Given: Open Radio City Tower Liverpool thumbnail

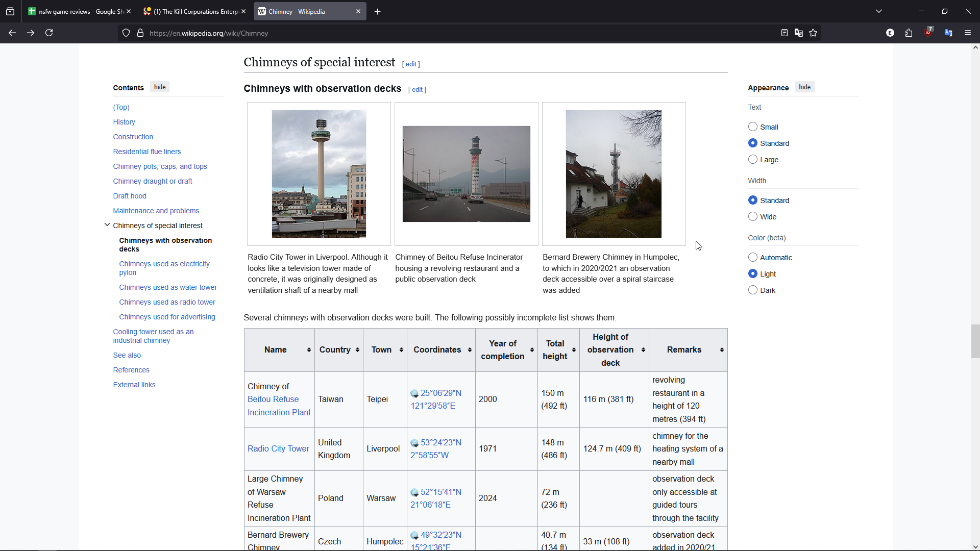Looking at the screenshot, I should 318,174.
